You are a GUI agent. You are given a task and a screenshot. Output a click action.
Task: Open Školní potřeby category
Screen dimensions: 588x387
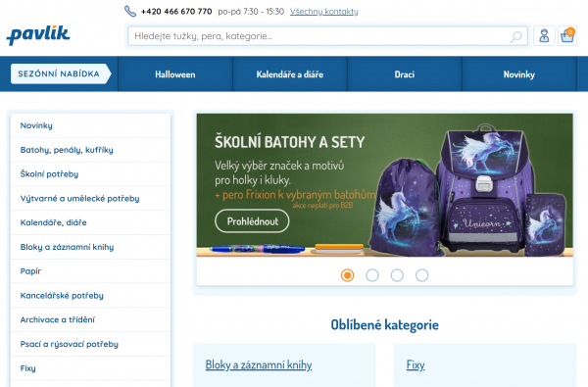click(90, 174)
